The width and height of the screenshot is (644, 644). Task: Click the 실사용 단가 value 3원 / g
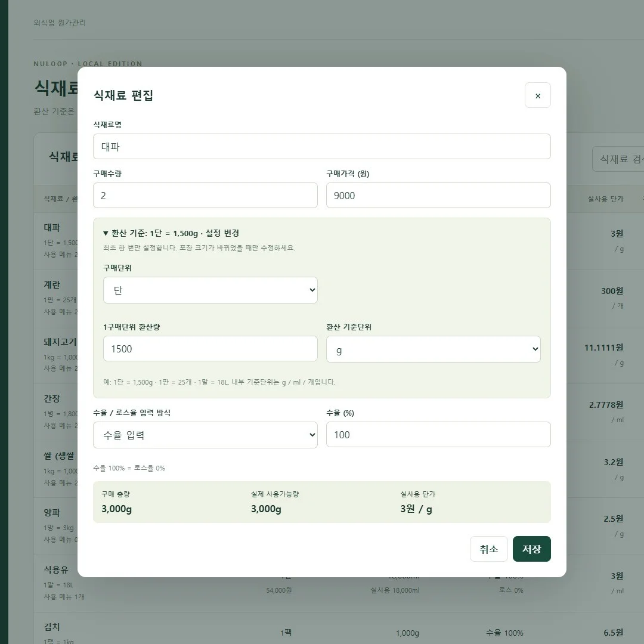(x=416, y=509)
